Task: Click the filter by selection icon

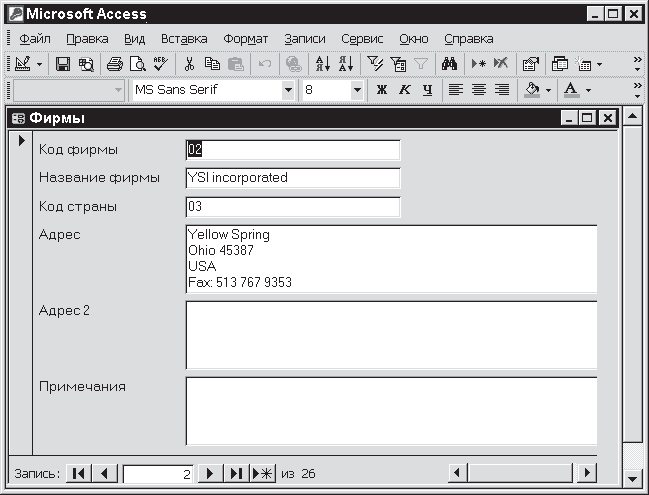Action: (375, 64)
